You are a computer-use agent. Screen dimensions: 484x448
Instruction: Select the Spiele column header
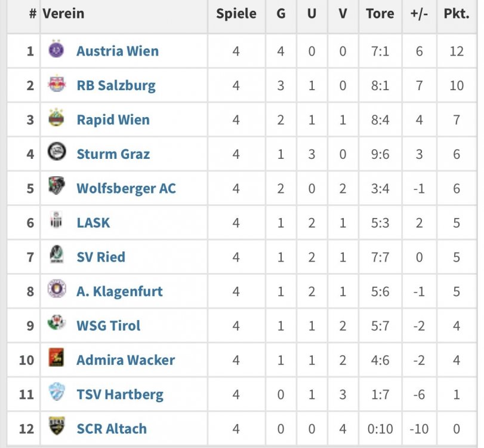tap(236, 14)
